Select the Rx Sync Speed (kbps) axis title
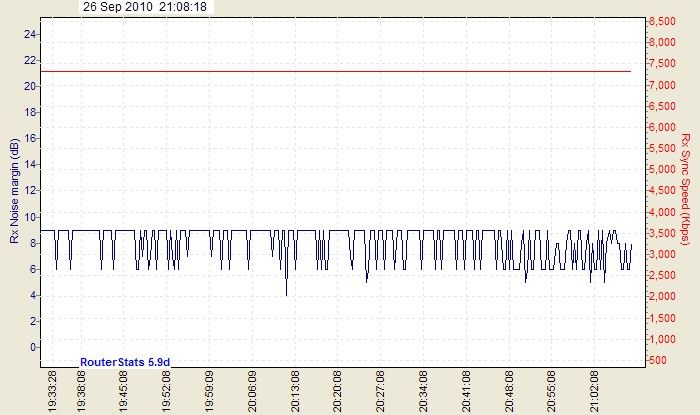Viewport: 700px width, 415px height. click(x=684, y=190)
